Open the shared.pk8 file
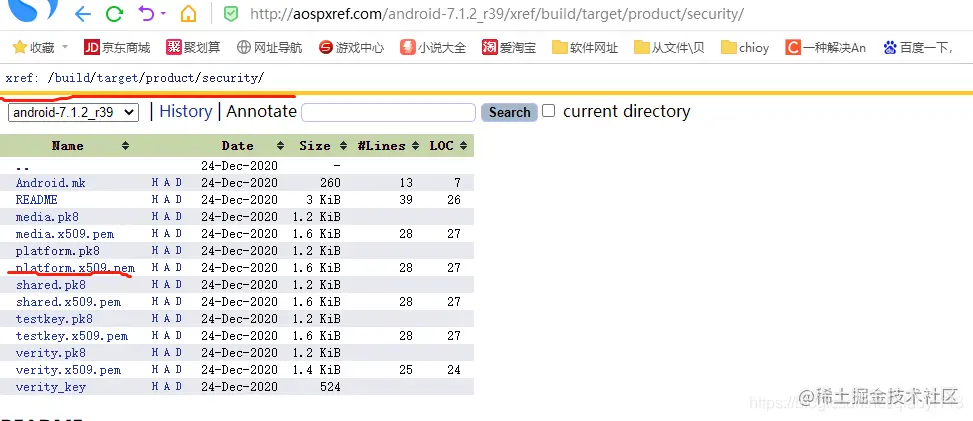973x421 pixels. click(x=51, y=285)
